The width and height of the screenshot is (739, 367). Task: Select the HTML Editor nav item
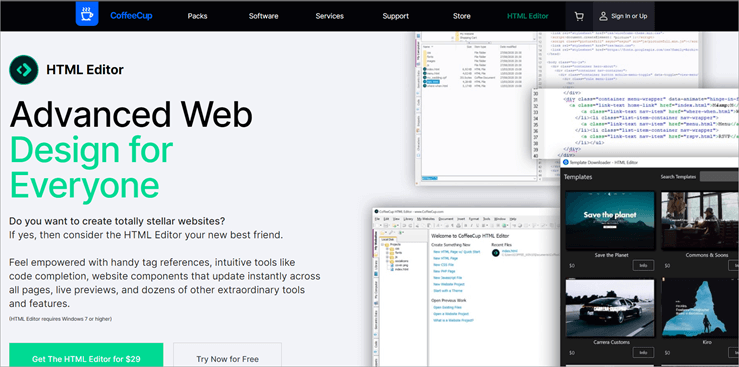[x=527, y=16]
